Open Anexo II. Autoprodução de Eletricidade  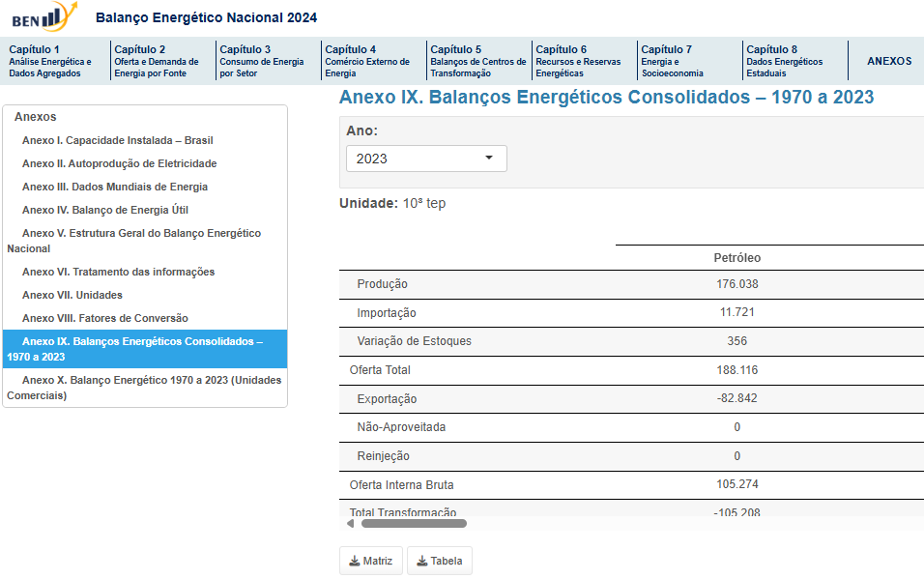point(119,163)
